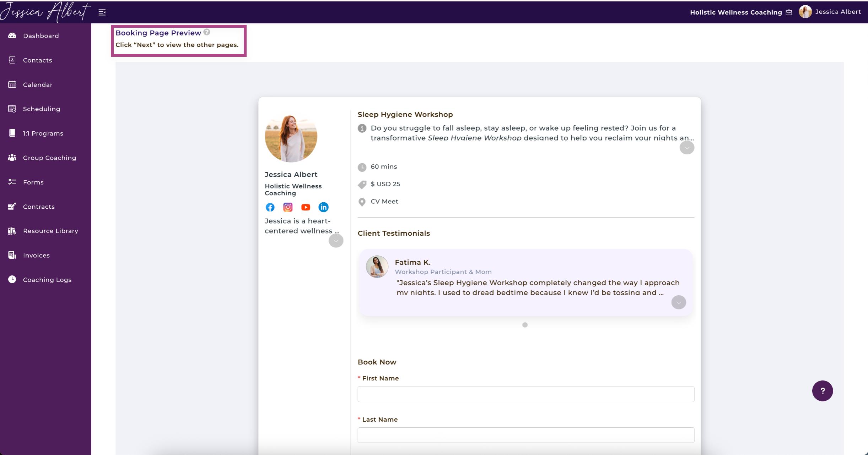Viewport: 868px width, 455px height.
Task: Select the testimonial carousel dot
Action: tap(525, 325)
